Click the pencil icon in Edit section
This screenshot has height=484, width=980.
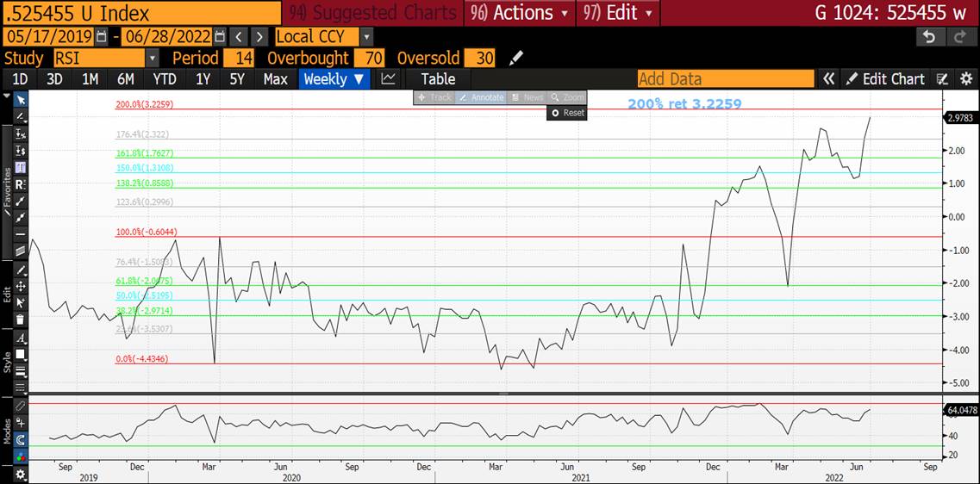click(21, 270)
